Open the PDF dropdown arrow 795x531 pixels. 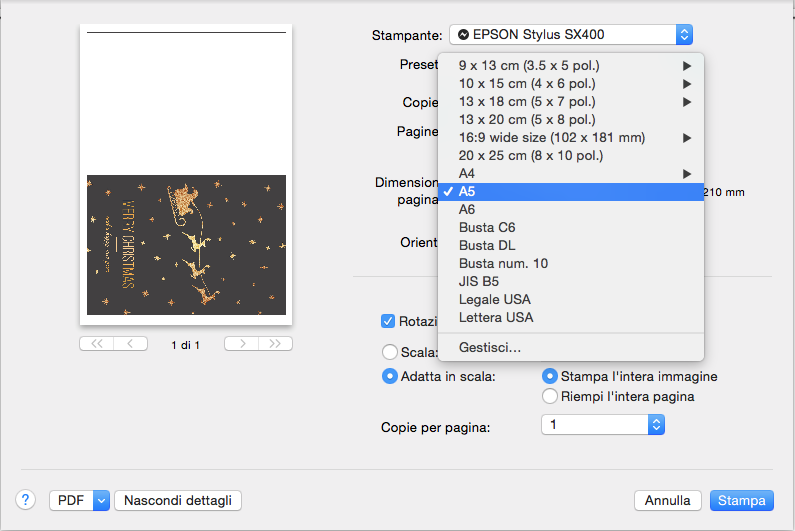(101, 501)
